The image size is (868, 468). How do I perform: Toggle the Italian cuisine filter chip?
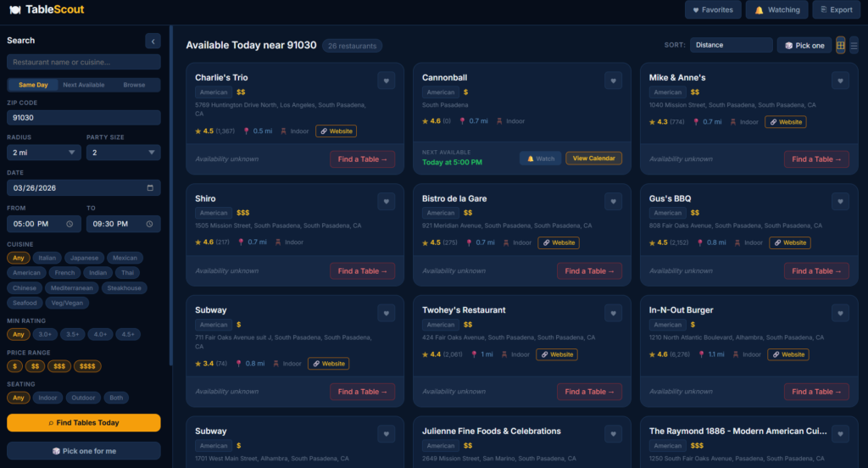point(47,258)
